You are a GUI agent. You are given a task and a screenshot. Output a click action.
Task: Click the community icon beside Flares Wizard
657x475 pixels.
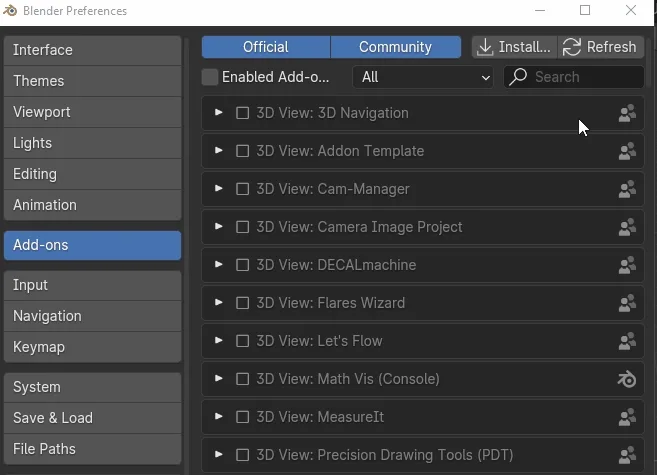point(627,303)
